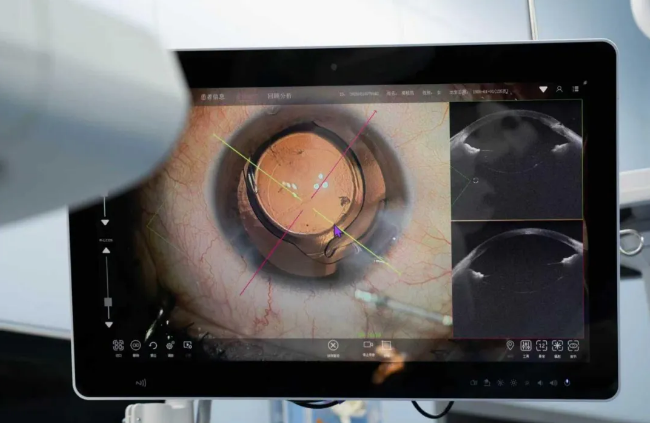This screenshot has height=423, width=650.
Task: Click the down arrow above the slider label
Action: point(105,223)
